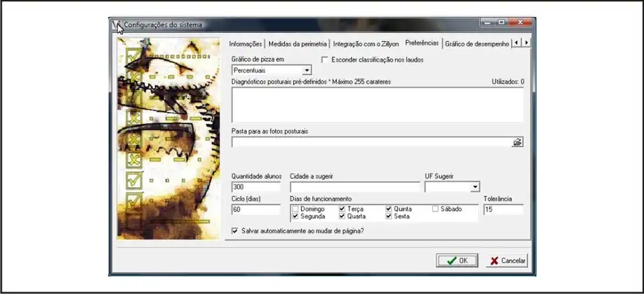
Task: Click the Diagnósticos posturais pré-definidos text area
Action: point(377,104)
